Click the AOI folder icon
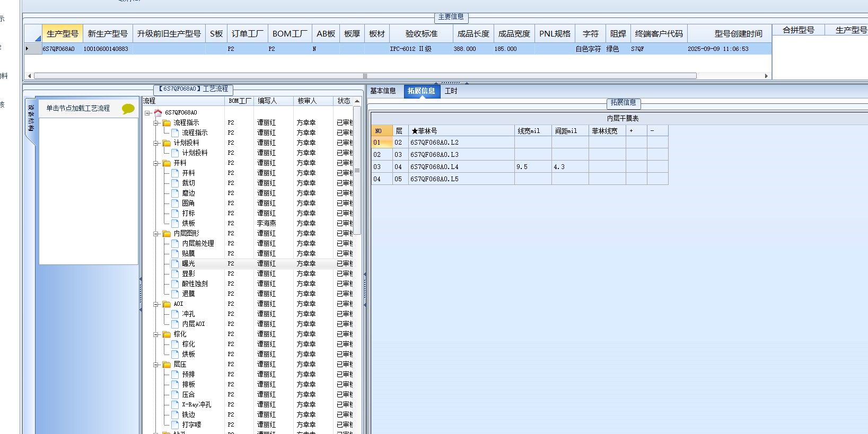Image resolution: width=868 pixels, height=434 pixels. click(x=167, y=304)
